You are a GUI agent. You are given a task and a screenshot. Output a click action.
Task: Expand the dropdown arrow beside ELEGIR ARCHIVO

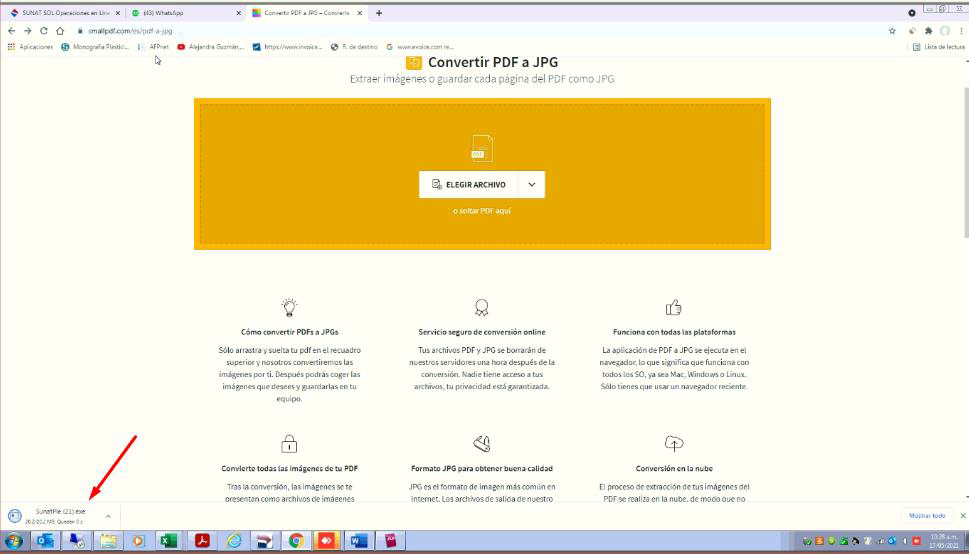pos(532,185)
